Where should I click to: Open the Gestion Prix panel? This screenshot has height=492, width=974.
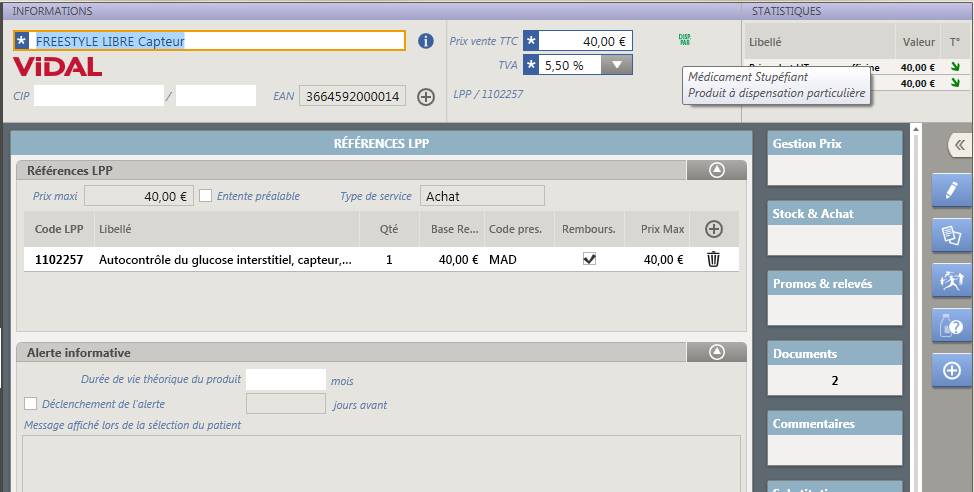[835, 158]
